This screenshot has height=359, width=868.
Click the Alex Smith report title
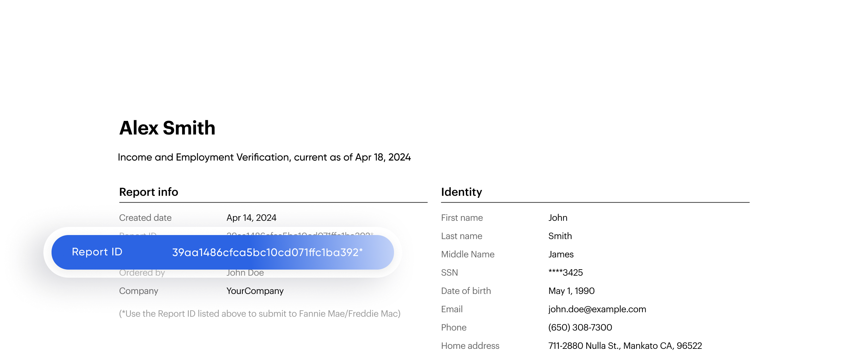pyautogui.click(x=167, y=128)
